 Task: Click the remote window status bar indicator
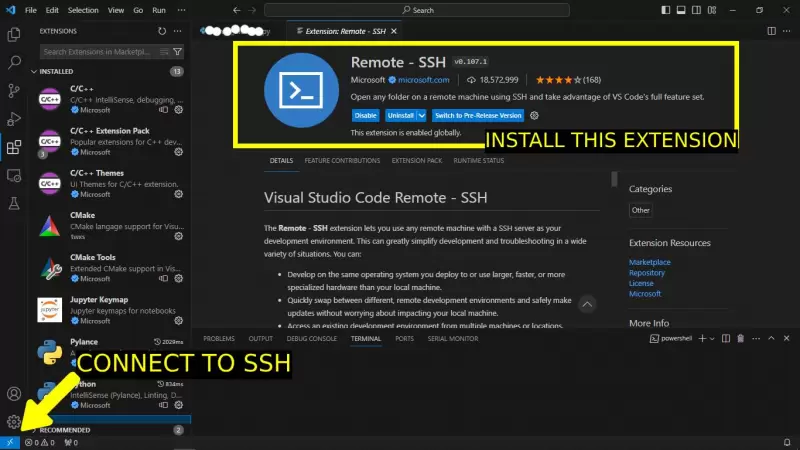point(10,442)
